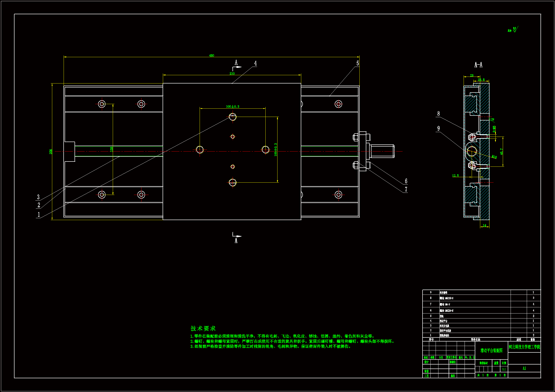This screenshot has width=555, height=392.
Task: Click the horizontal 100±0.3 dimension
Action: (233, 106)
